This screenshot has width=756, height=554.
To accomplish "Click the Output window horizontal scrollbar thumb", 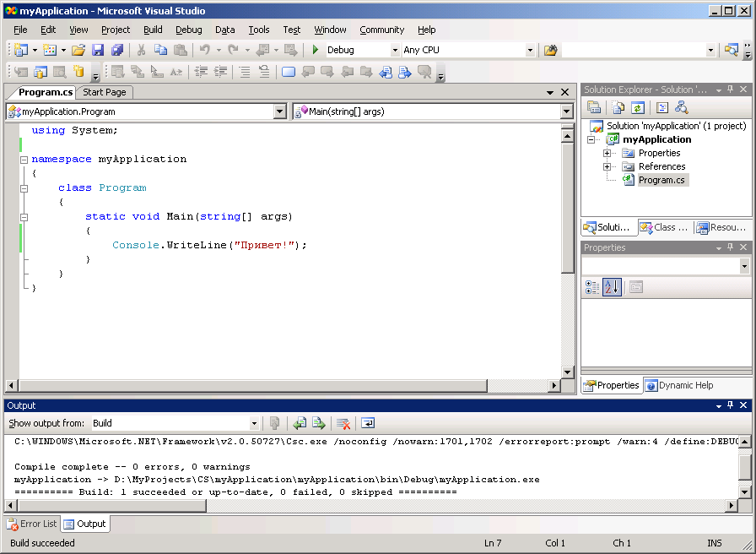I will coord(112,505).
